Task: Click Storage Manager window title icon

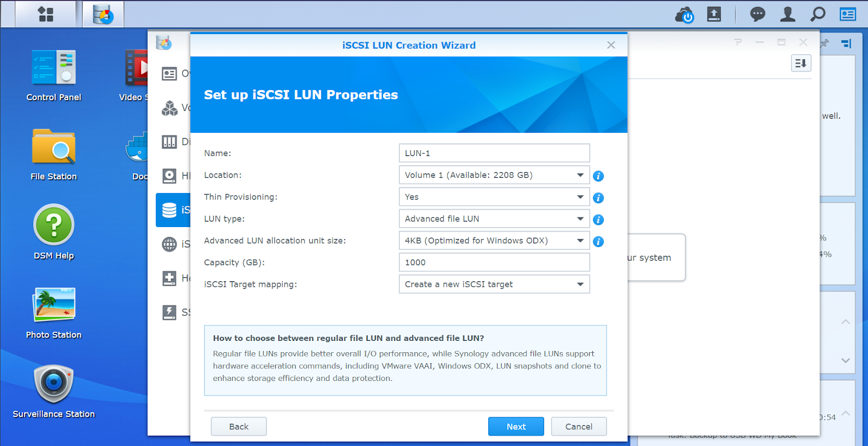Action: coord(164,42)
